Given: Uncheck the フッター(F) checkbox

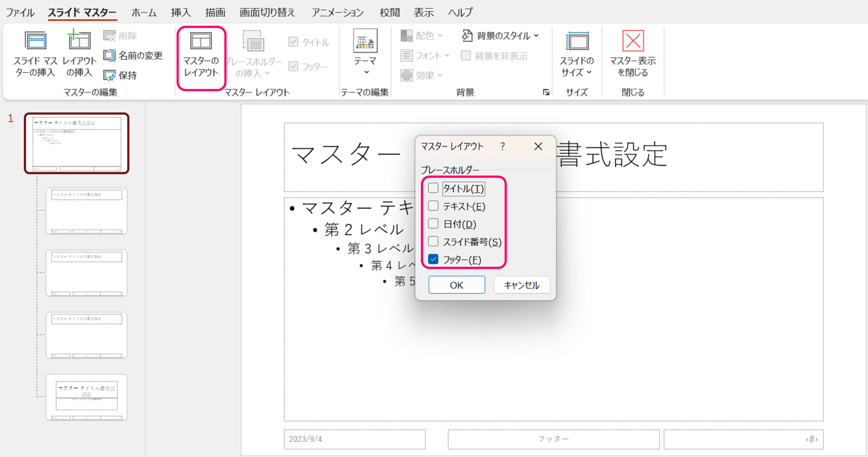Looking at the screenshot, I should click(x=433, y=259).
